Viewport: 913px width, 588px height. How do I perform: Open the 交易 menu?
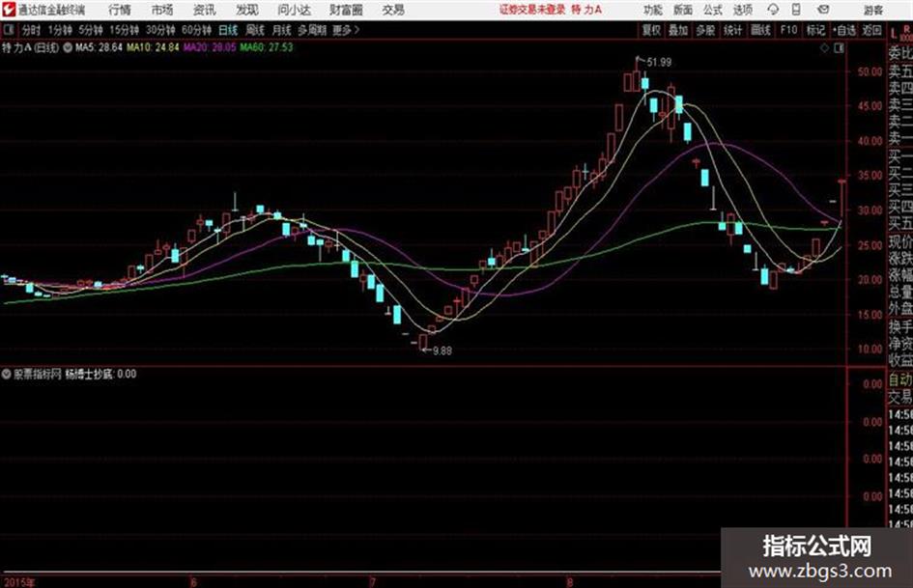[x=393, y=10]
